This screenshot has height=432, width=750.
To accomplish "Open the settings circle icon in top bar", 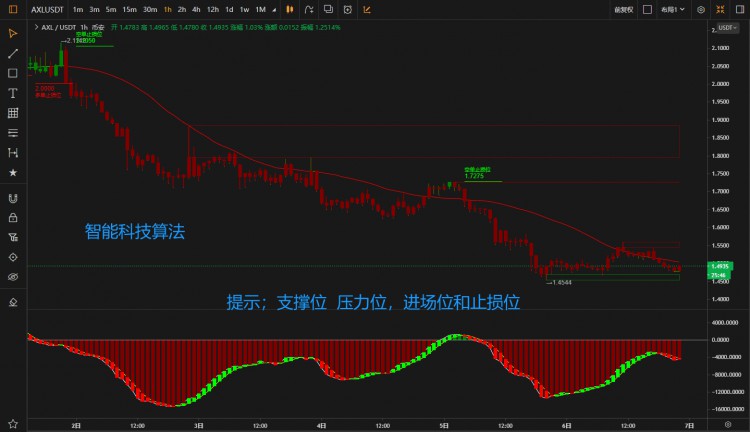I will pos(701,10).
